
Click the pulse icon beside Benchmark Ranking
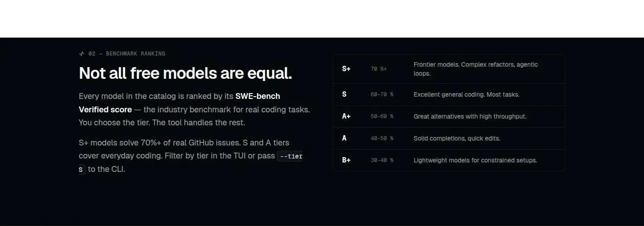[81, 54]
